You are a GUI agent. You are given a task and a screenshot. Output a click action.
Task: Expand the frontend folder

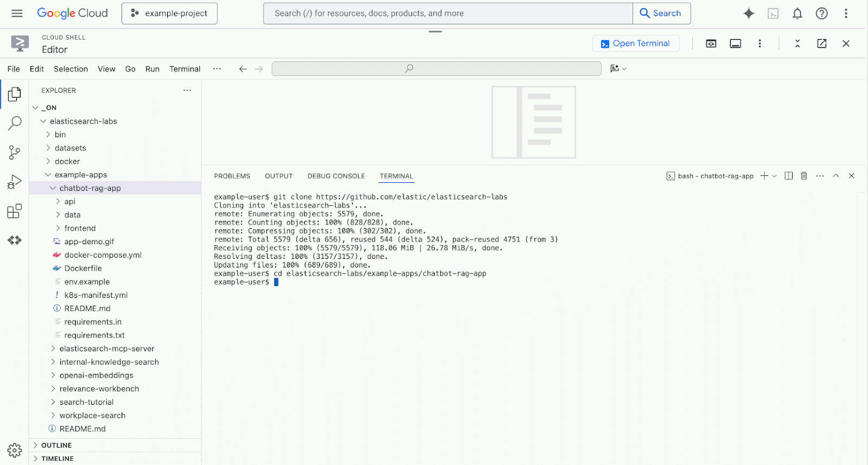pyautogui.click(x=80, y=228)
